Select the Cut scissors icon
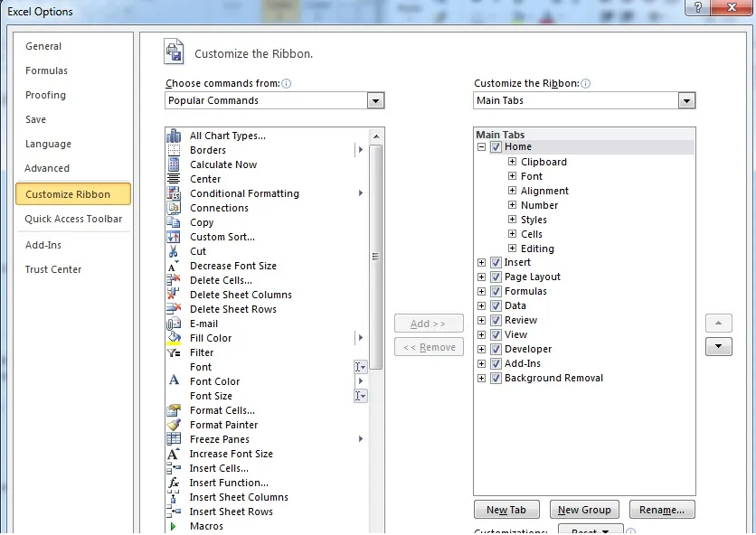The image size is (756, 535). coord(173,251)
